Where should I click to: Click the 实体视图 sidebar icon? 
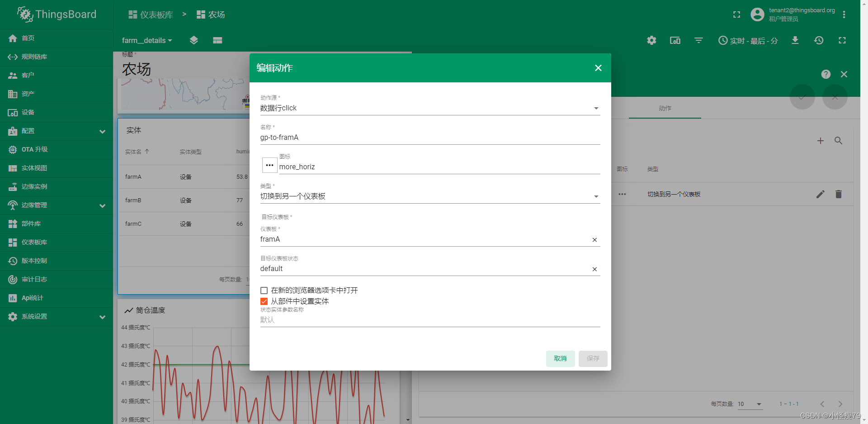click(13, 168)
